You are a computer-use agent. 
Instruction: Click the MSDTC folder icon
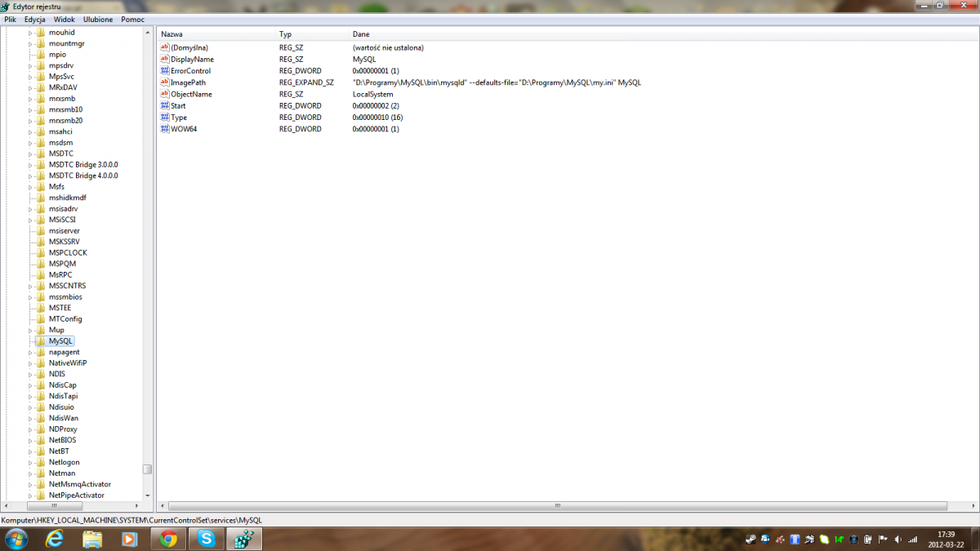coord(41,153)
